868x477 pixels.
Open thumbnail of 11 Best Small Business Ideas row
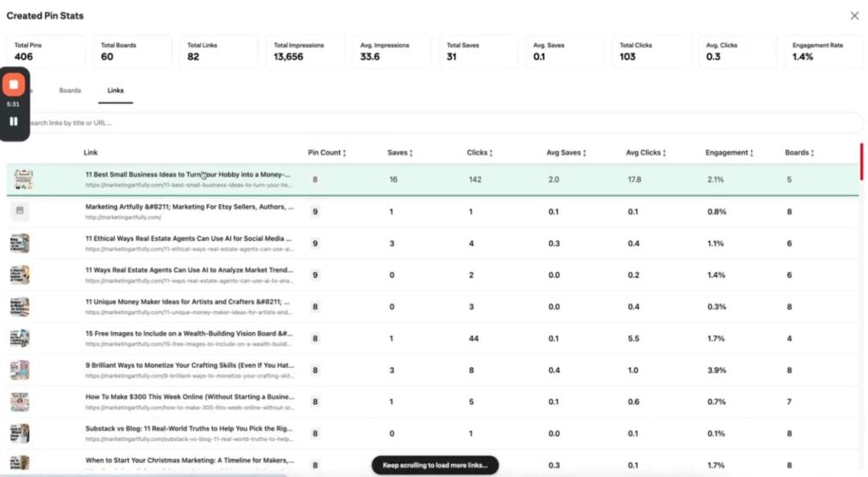pos(23,180)
